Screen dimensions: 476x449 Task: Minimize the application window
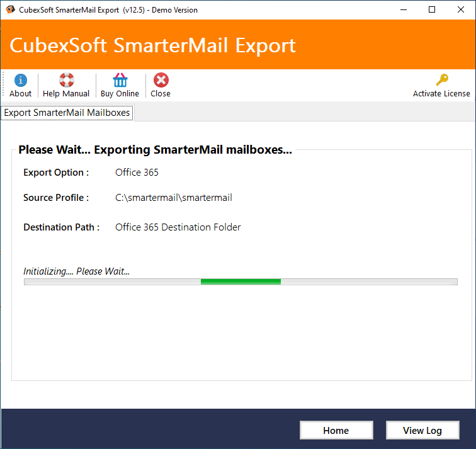404,9
